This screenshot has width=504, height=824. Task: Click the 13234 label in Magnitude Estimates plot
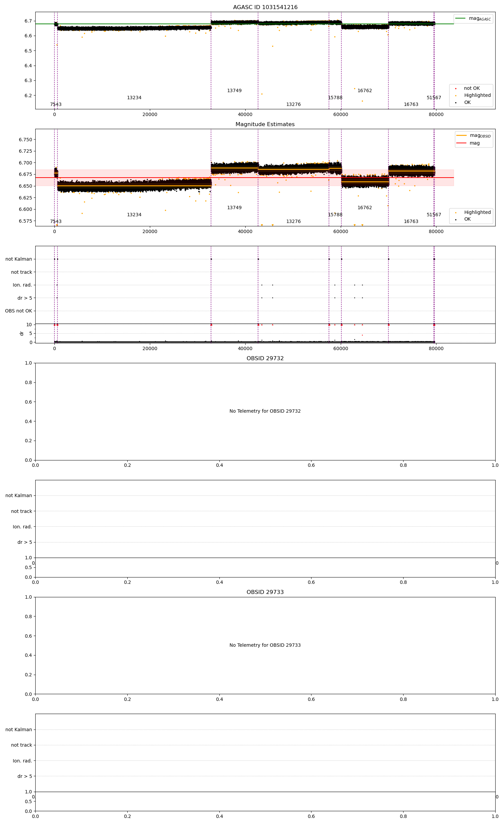(x=134, y=215)
